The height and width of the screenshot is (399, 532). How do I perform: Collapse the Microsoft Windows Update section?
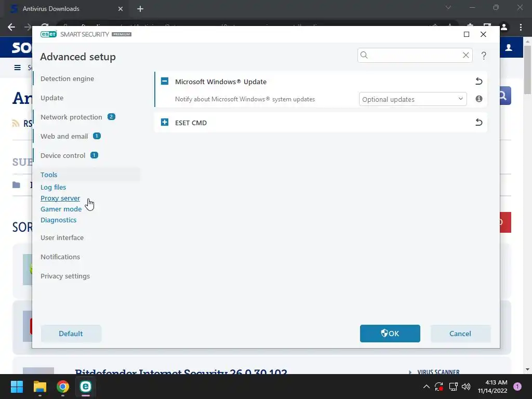[165, 82]
